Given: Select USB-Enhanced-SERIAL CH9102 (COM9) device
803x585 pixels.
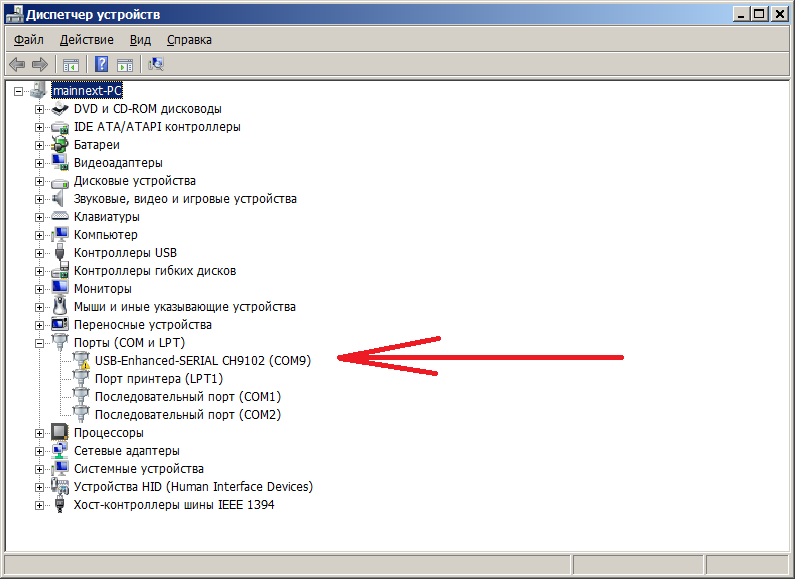Looking at the screenshot, I should click(x=203, y=361).
